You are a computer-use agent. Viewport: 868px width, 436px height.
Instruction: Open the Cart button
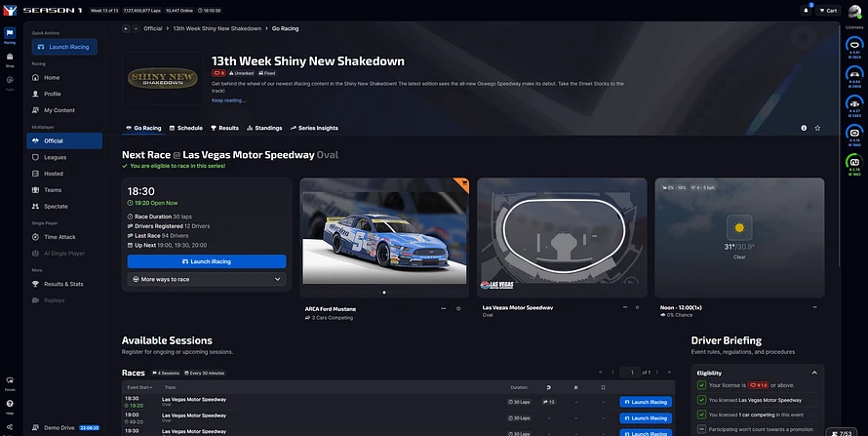[x=829, y=11]
